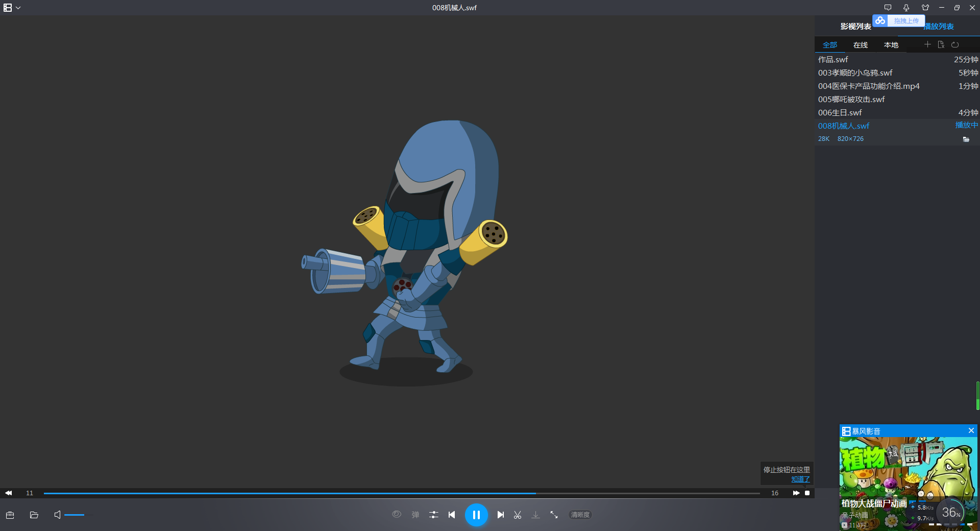Open the main menu logo icon
The height and width of the screenshot is (531, 980).
[8, 8]
